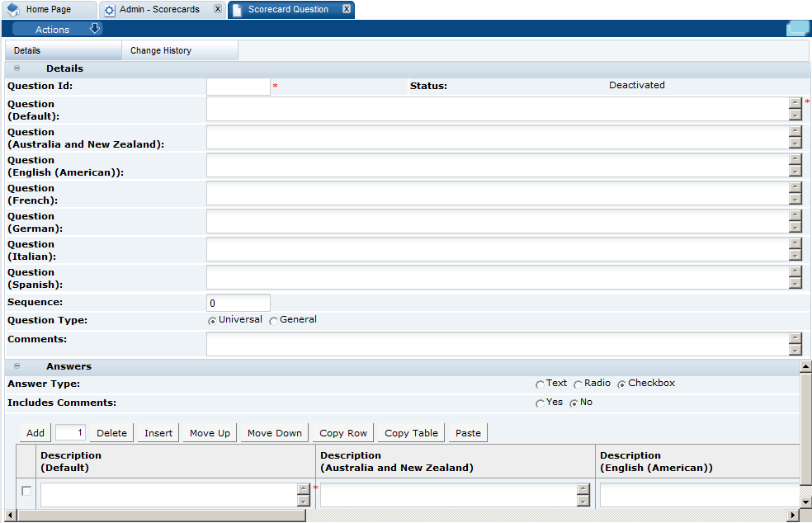Click the window icon at right of Actions bar

[796, 28]
